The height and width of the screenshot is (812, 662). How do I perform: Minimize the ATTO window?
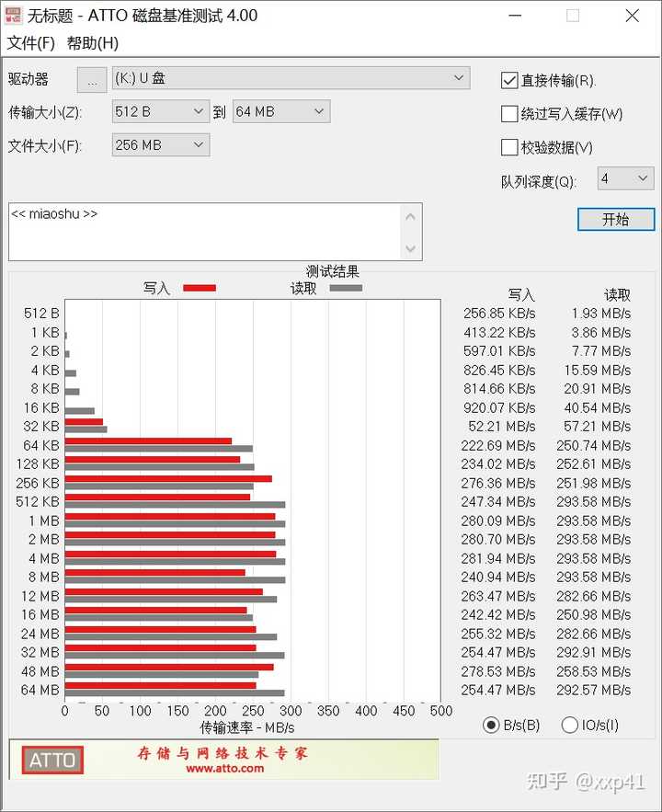coord(515,16)
